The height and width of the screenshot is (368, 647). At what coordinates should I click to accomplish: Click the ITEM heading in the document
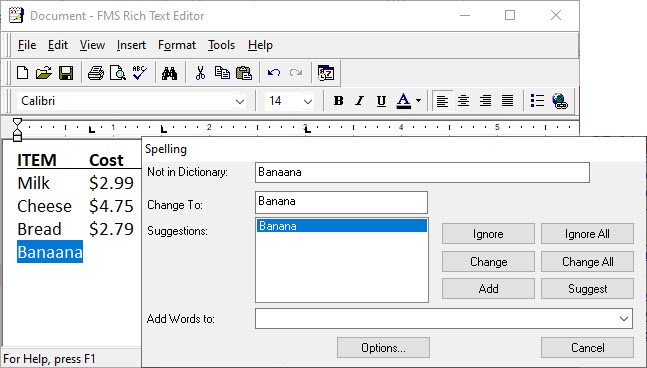click(37, 160)
